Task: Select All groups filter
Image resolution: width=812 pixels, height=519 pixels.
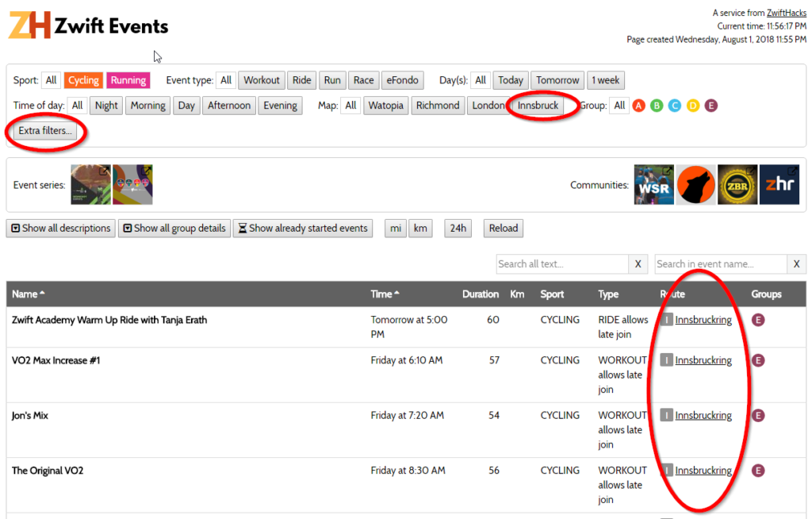Action: point(619,106)
